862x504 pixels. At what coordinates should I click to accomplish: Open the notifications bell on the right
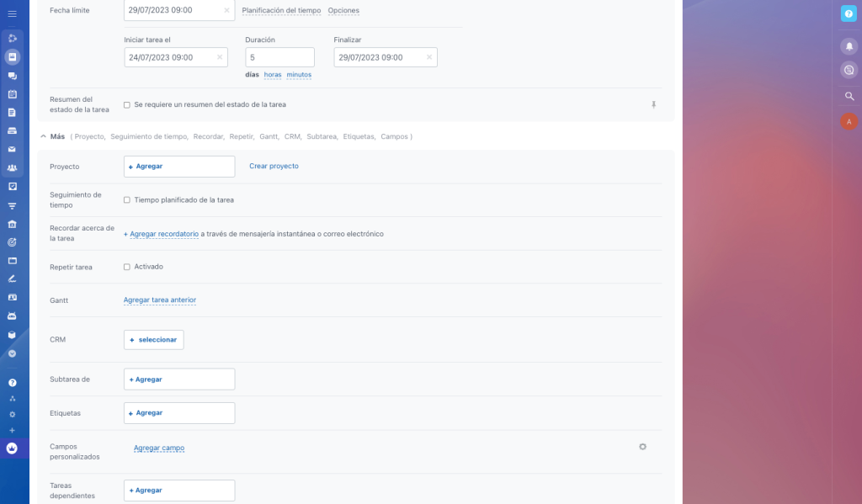point(849,46)
